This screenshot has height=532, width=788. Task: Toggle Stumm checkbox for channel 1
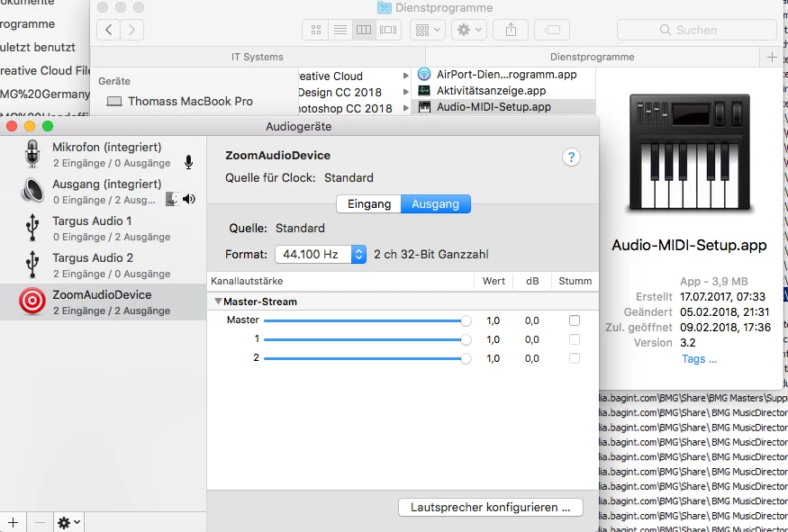point(575,339)
